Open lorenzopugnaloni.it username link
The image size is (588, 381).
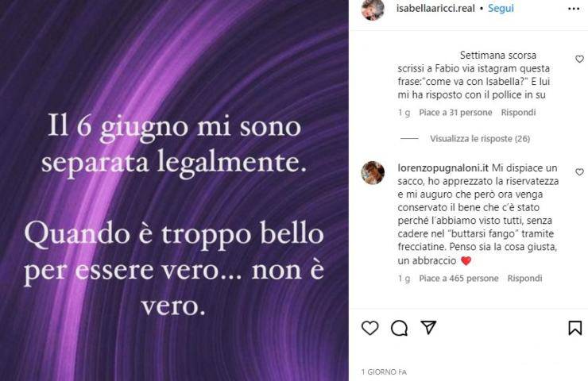pos(443,167)
